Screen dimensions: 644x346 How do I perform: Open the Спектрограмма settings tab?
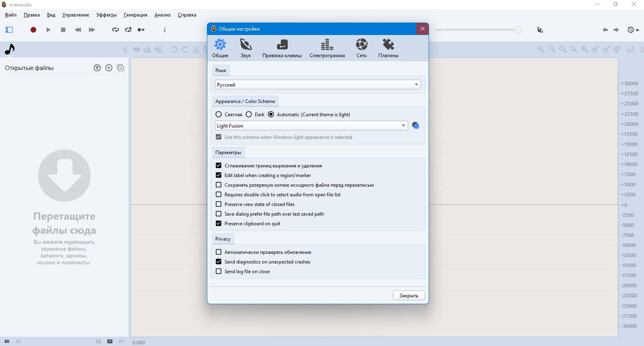coord(327,48)
